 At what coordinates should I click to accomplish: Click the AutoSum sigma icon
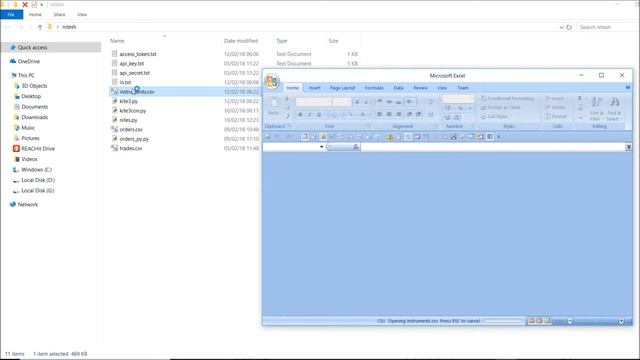point(580,98)
